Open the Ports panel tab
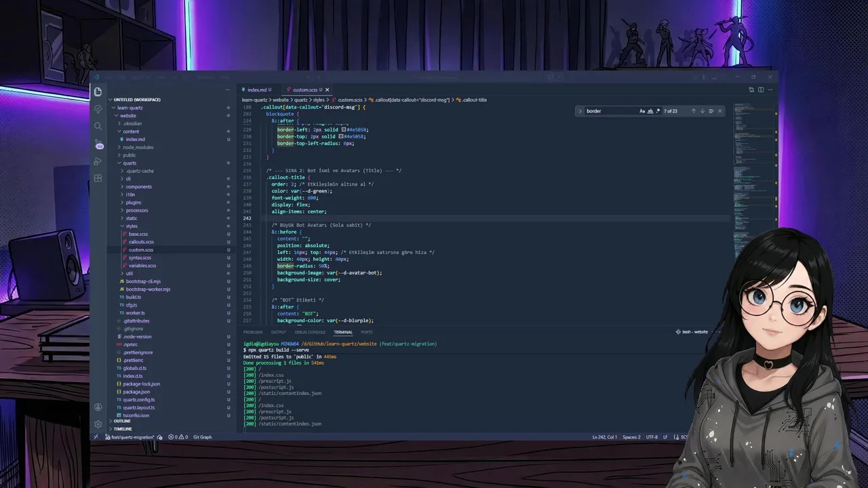This screenshot has height=488, width=868. [x=367, y=332]
